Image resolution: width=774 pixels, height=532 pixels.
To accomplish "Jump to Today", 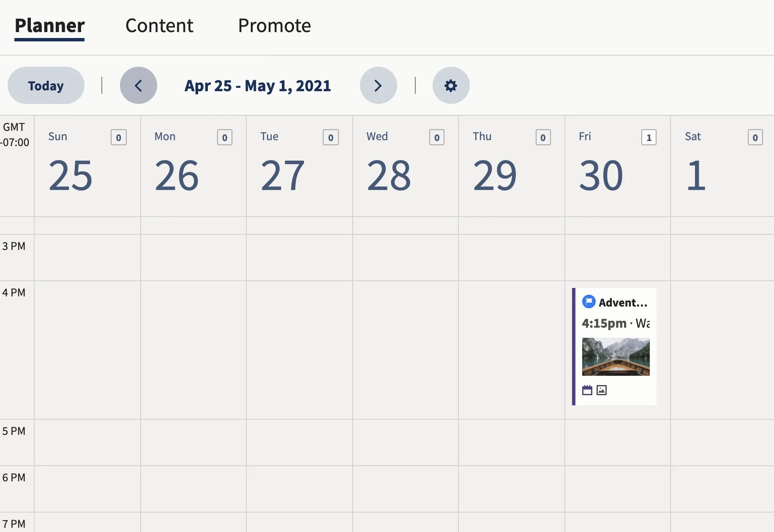I will [x=46, y=86].
